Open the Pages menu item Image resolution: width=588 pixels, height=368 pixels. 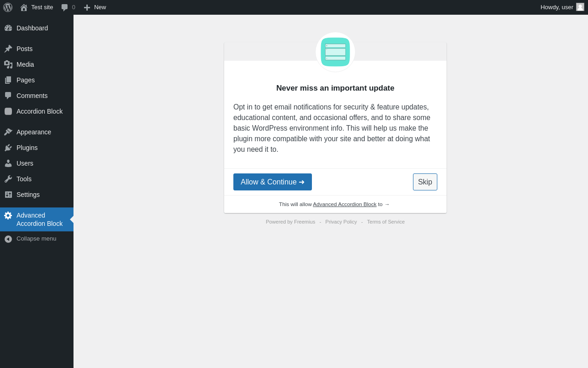(37, 80)
